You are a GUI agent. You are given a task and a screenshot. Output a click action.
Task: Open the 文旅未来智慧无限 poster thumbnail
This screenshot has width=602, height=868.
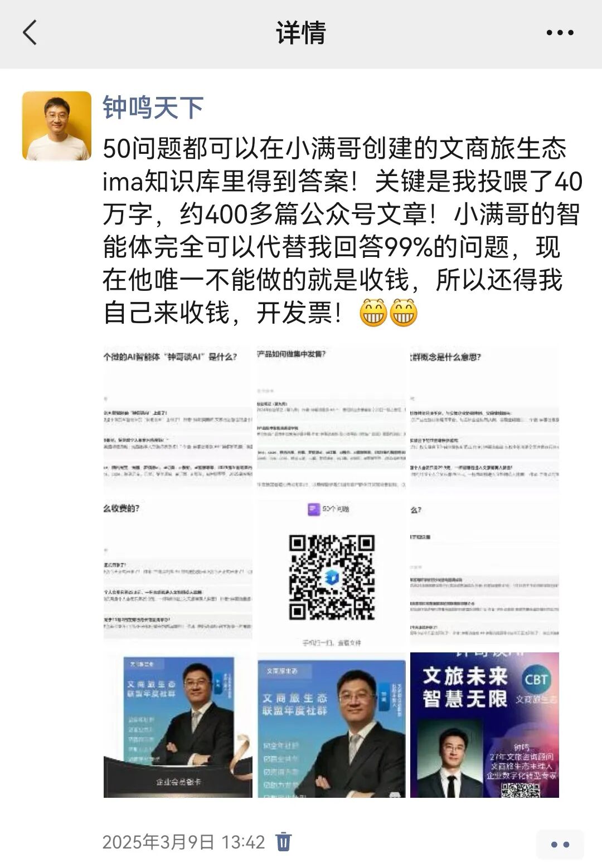click(484, 725)
